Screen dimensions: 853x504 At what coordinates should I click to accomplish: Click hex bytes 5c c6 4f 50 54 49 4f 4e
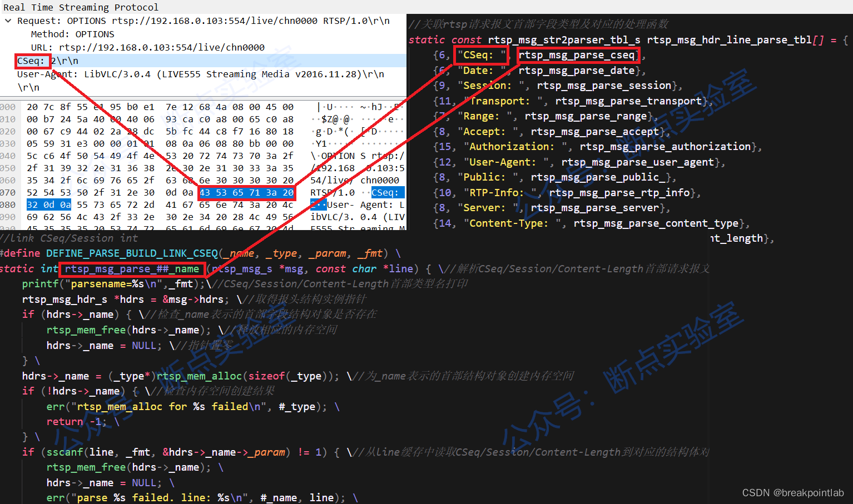(91, 156)
